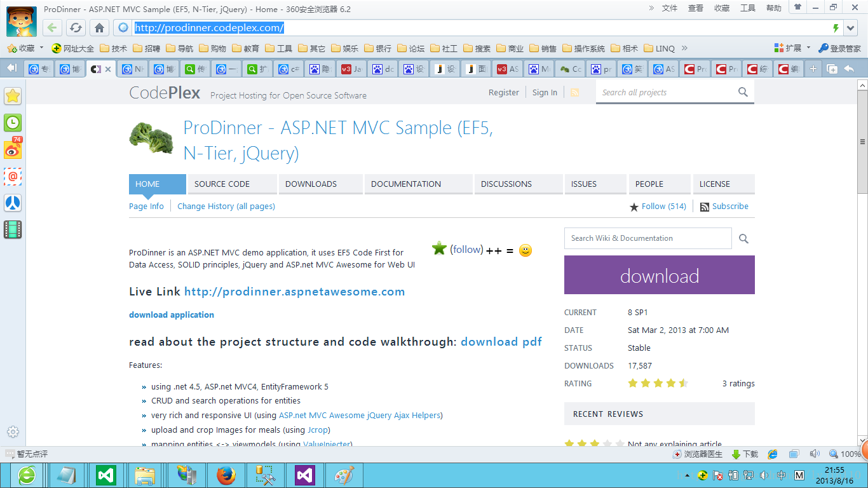Screen dimensions: 868x488
Task: Toggle browser sound mute in the status bar
Action: pyautogui.click(x=815, y=454)
